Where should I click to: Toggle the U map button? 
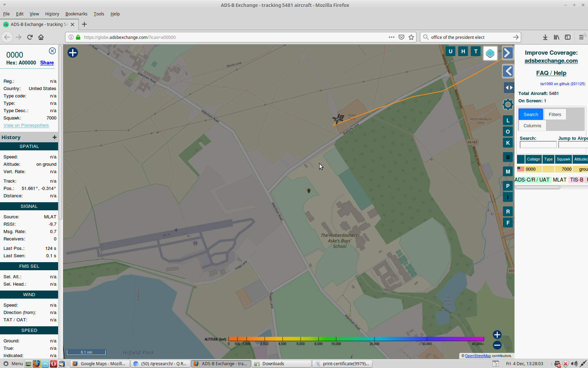tap(450, 52)
